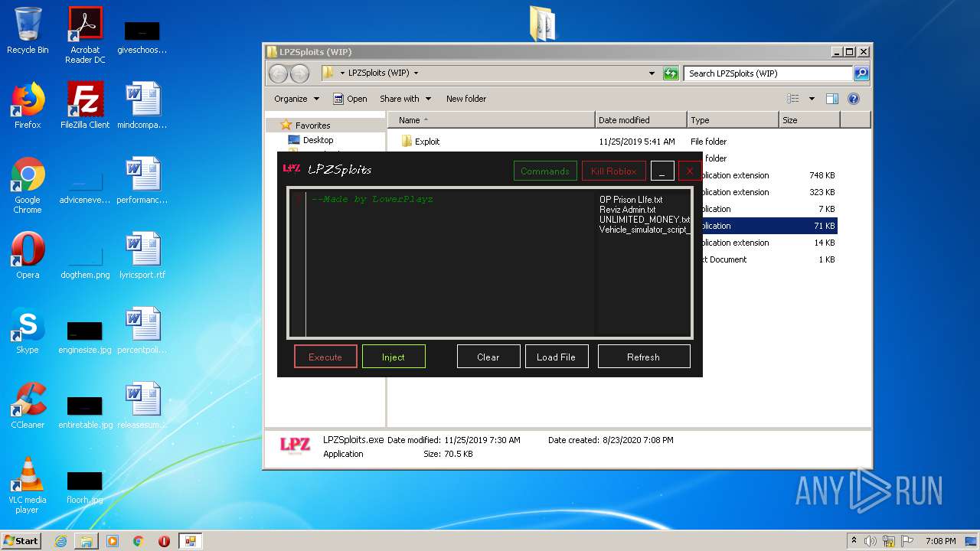Click the green Inject button
The width and height of the screenshot is (980, 551).
click(x=394, y=357)
